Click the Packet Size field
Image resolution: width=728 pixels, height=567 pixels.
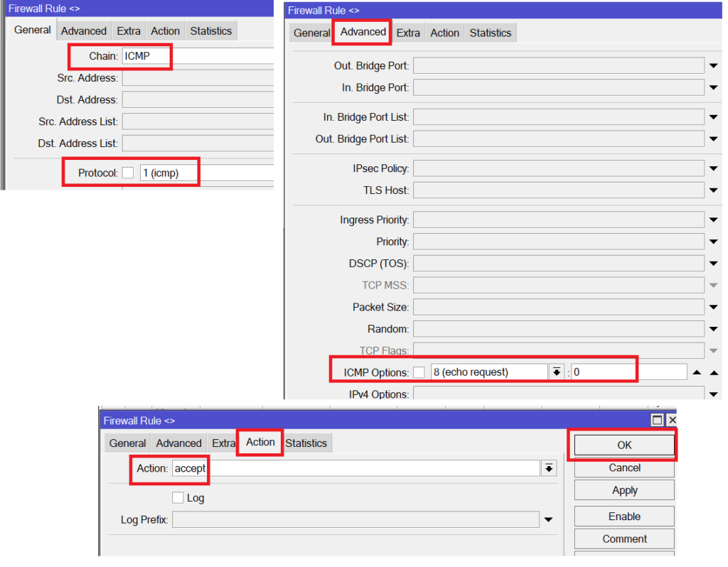coord(559,307)
